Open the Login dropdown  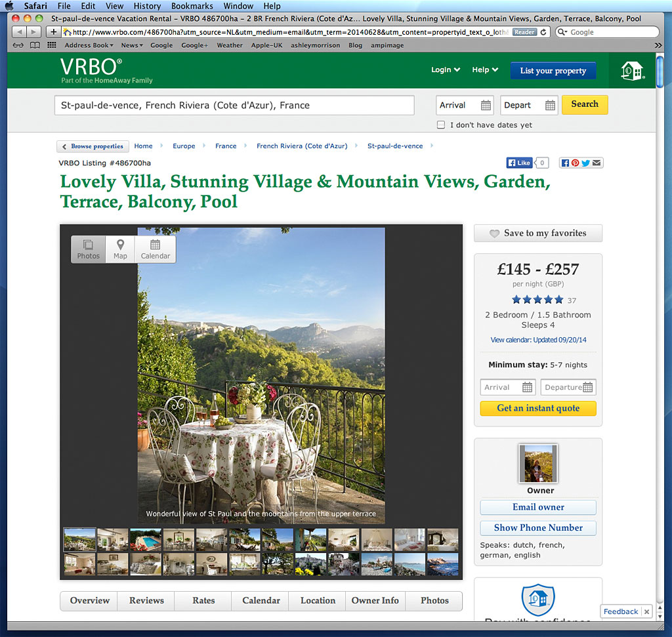[446, 69]
